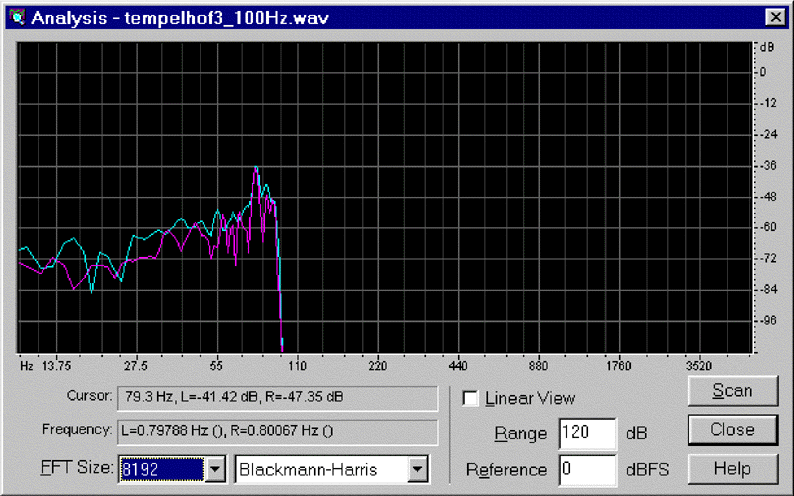Click the '-72' dB scale label
The width and height of the screenshot is (794, 496).
pos(768,259)
